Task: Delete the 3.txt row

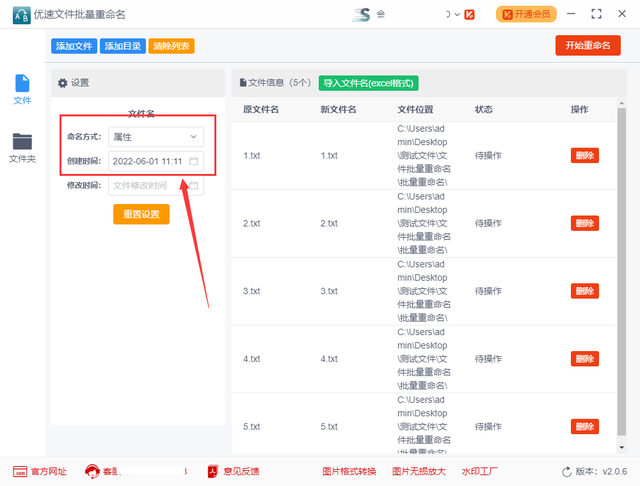Action: (584, 291)
